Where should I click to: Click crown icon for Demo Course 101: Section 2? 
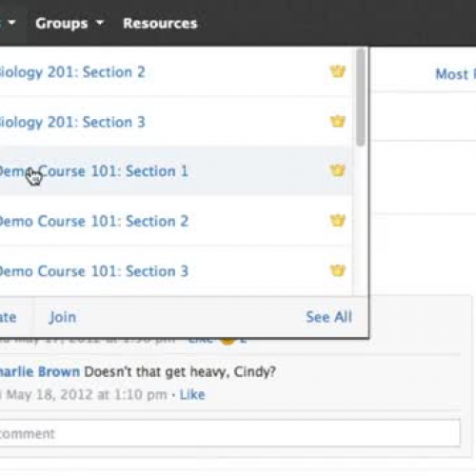338,221
